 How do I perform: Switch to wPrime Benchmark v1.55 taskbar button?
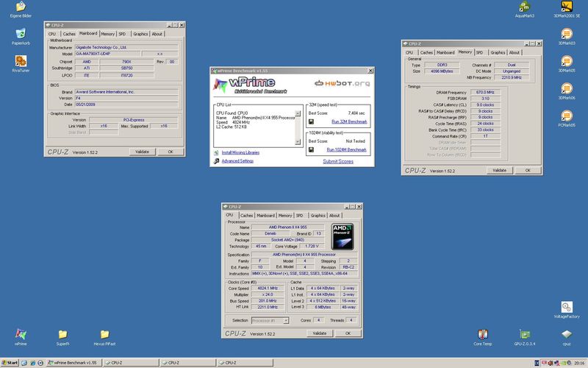click(74, 363)
